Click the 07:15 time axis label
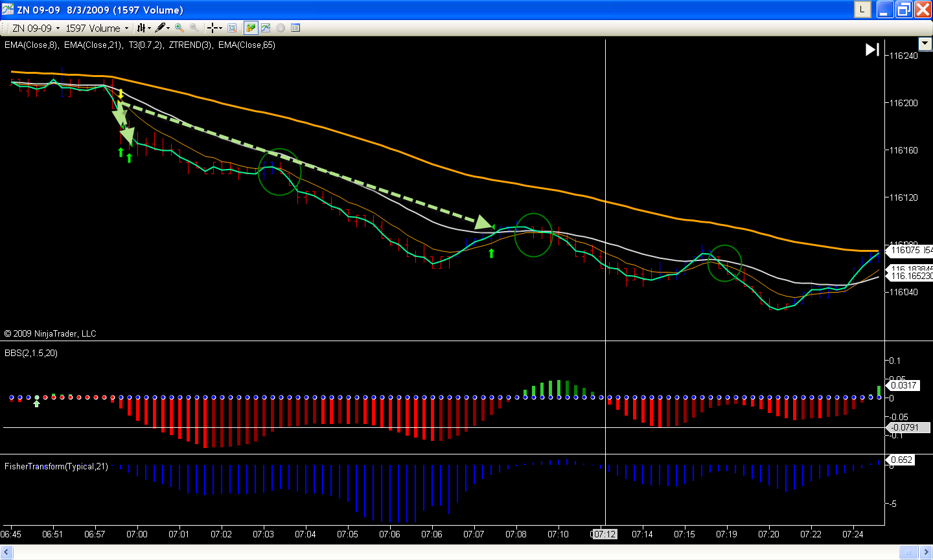This screenshot has width=933, height=560. point(684,534)
